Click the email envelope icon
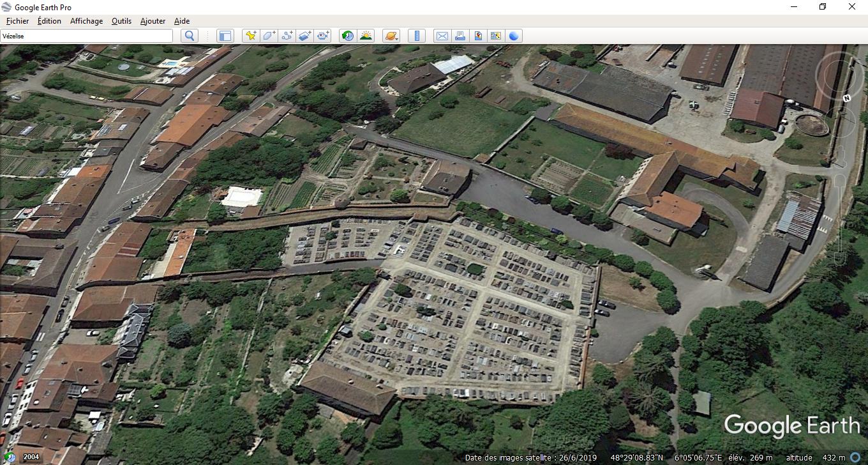 (442, 36)
